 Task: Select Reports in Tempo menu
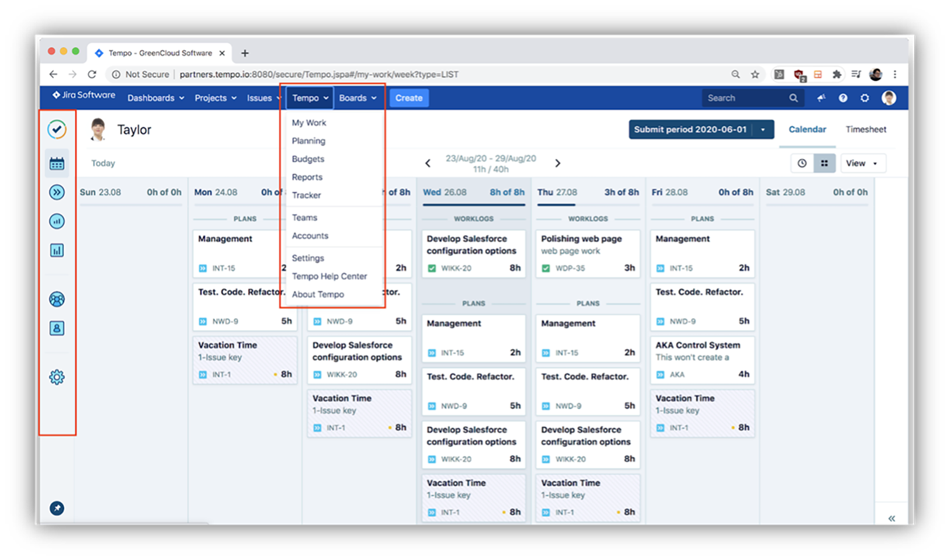307,177
